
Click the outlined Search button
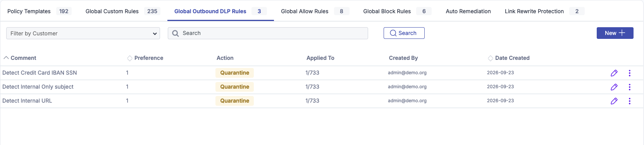tap(404, 33)
